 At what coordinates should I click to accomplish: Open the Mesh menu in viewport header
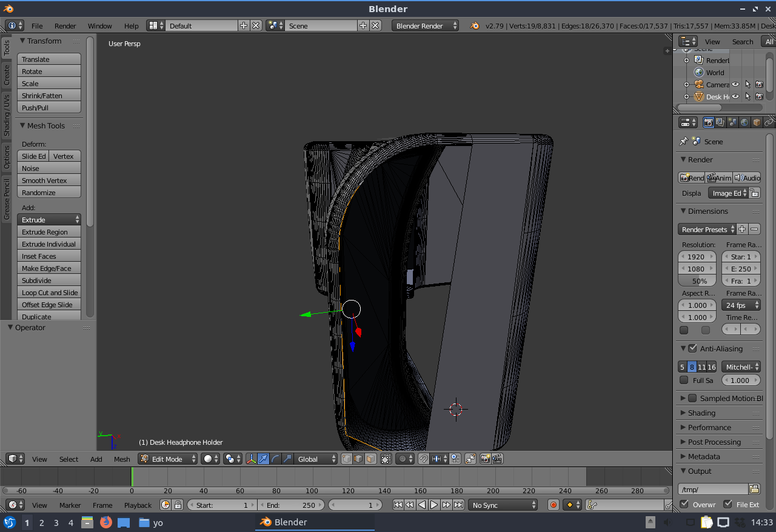(x=122, y=459)
